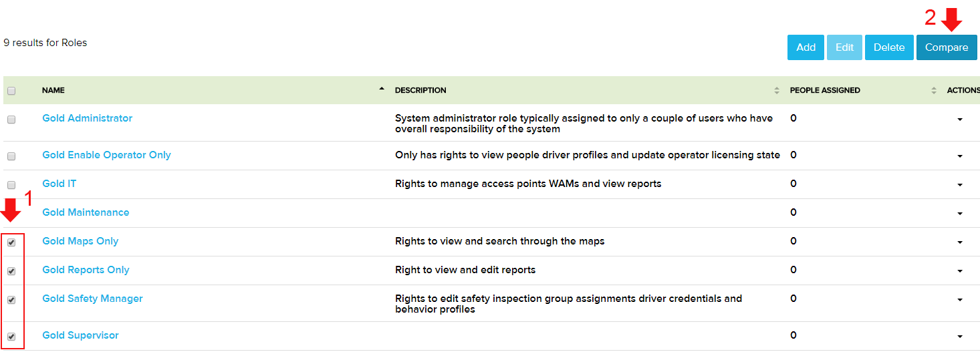This screenshot has width=980, height=352.
Task: Sort by Description column sort icon
Action: click(x=776, y=90)
